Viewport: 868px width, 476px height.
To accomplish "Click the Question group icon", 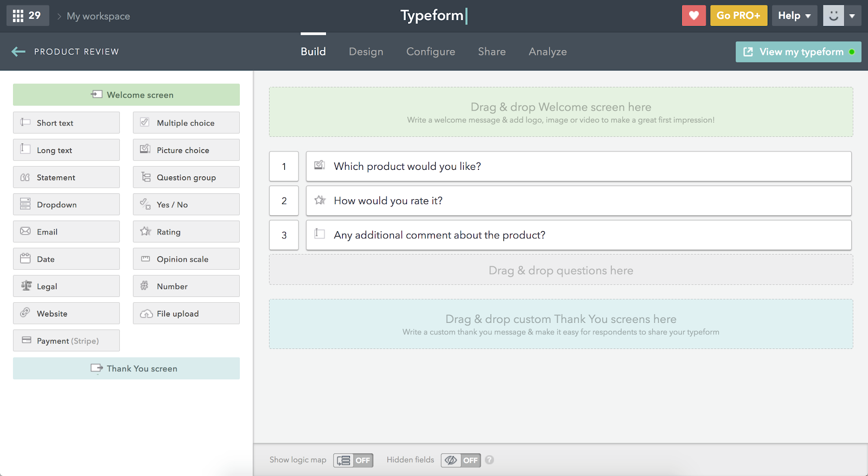I will click(146, 177).
